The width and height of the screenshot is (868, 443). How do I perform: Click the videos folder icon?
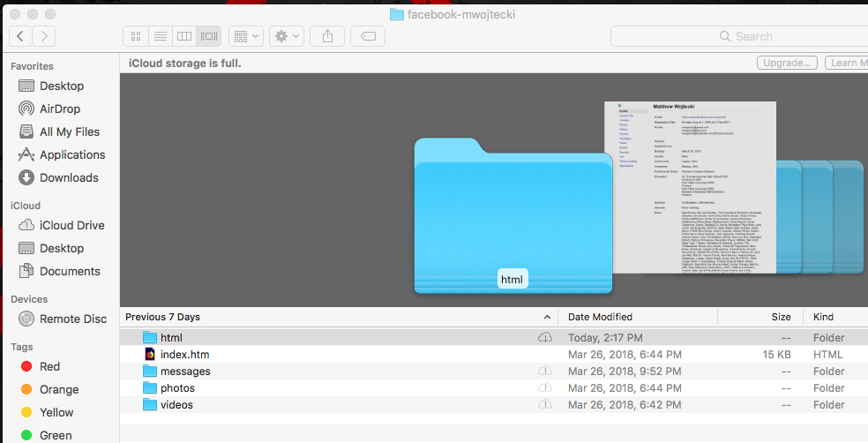tap(150, 405)
